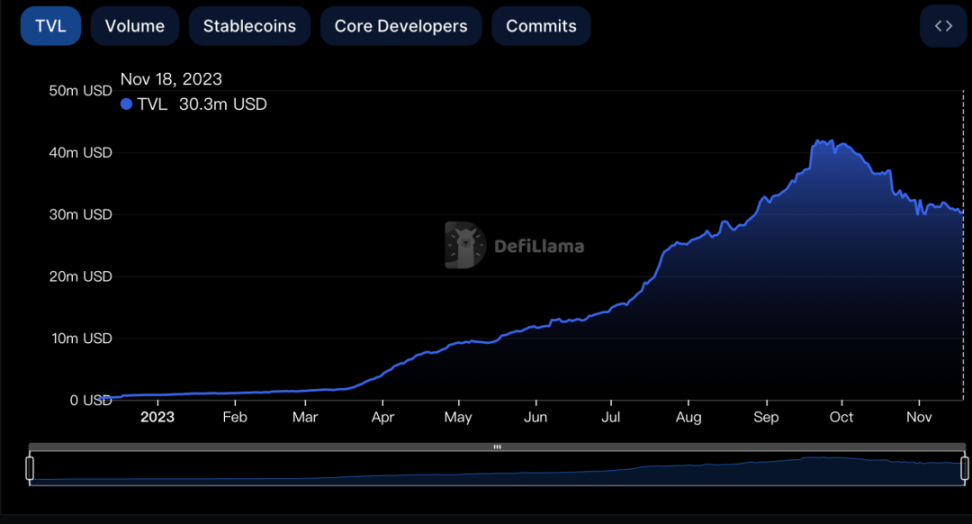Click the mini overview chart in range bar
This screenshot has height=524, width=972.
pyautogui.click(x=497, y=470)
